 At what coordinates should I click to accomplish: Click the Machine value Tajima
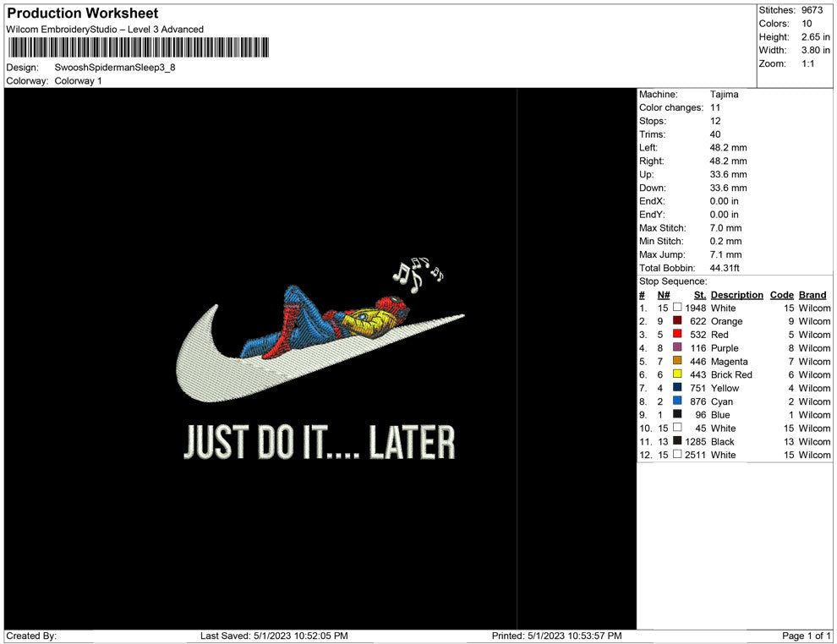pos(724,94)
